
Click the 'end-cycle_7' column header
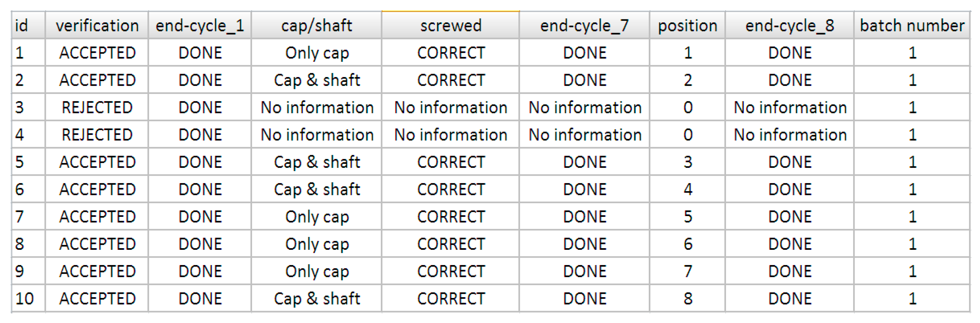[x=584, y=26]
